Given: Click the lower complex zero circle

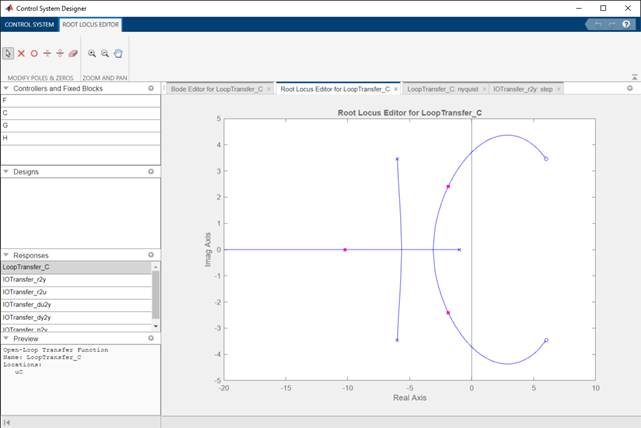Looking at the screenshot, I should pyautogui.click(x=546, y=341).
